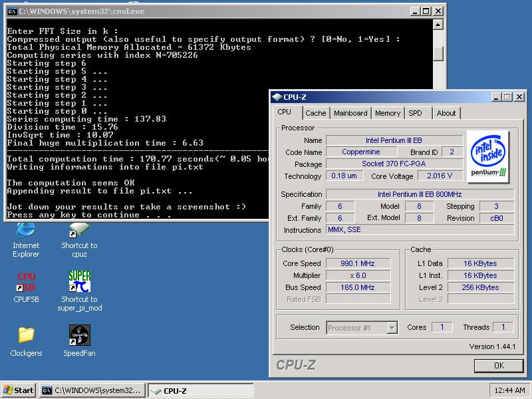Open the Clockgens folder icon

tap(26, 341)
